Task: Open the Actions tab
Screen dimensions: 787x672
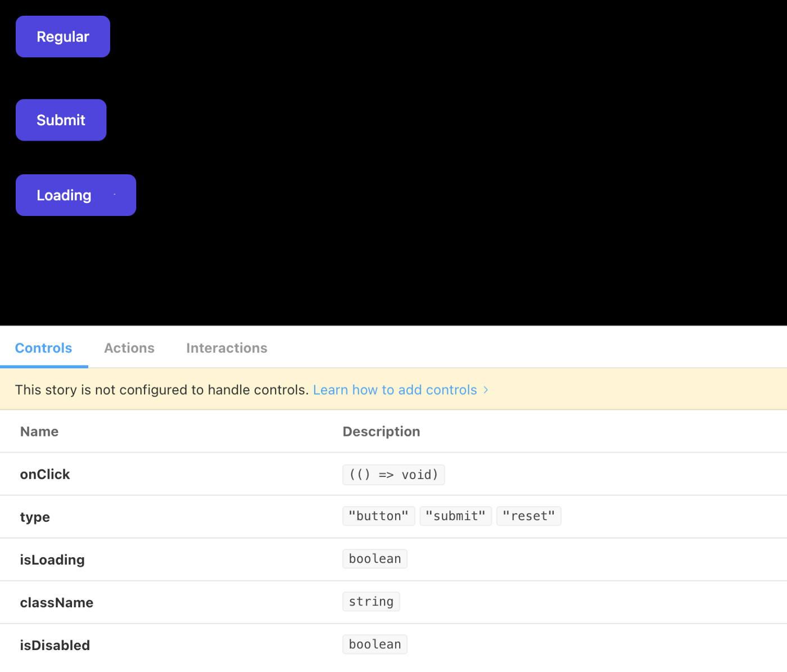Action: (129, 348)
